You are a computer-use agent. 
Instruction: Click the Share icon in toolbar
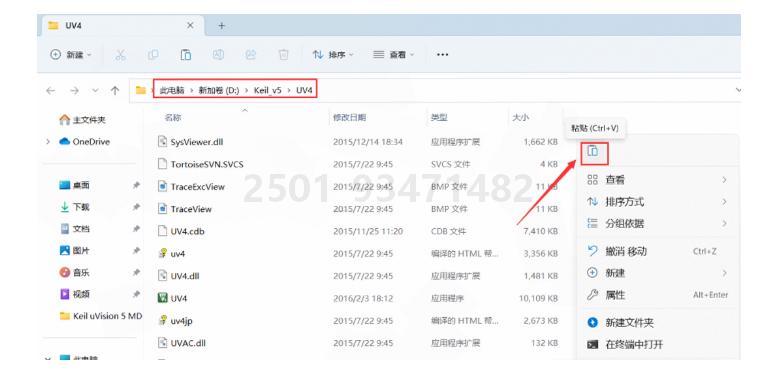click(251, 55)
